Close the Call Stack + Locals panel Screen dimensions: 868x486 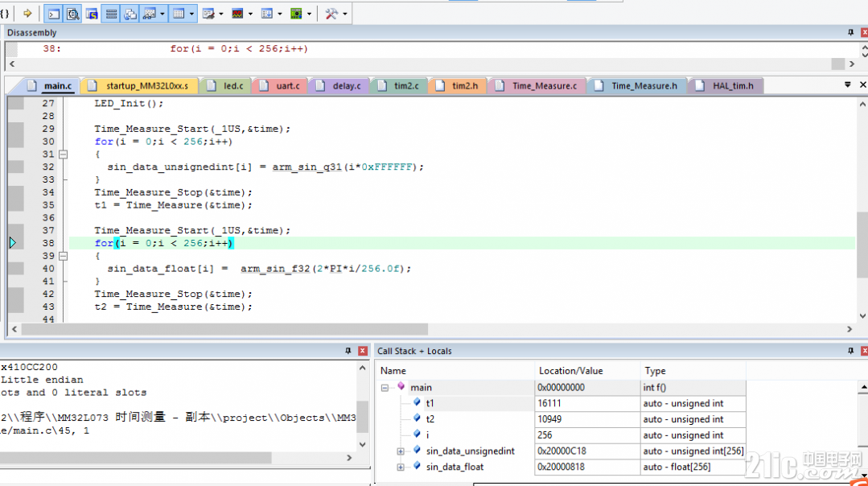863,351
